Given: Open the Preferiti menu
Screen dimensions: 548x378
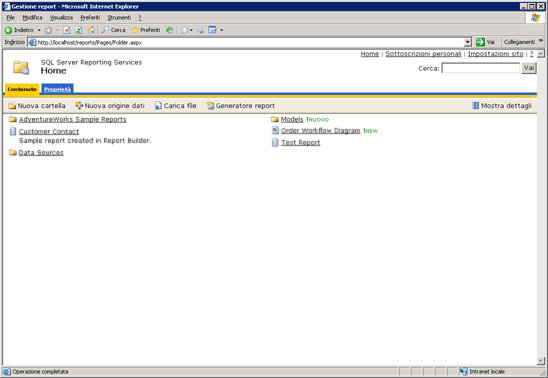Looking at the screenshot, I should (x=90, y=17).
